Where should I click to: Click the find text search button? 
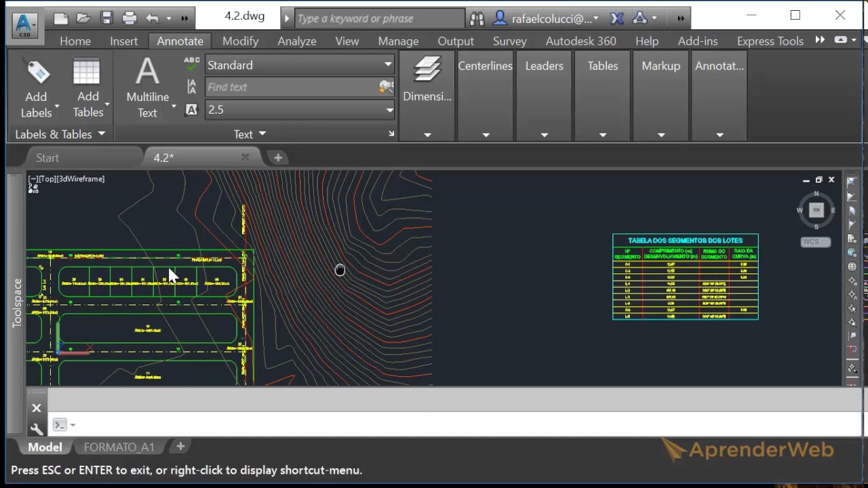coord(386,87)
